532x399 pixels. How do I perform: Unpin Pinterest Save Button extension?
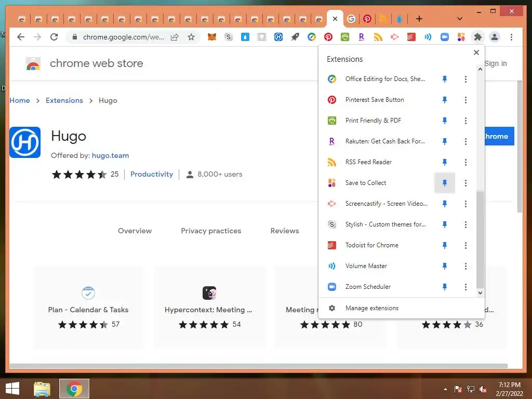pyautogui.click(x=445, y=100)
